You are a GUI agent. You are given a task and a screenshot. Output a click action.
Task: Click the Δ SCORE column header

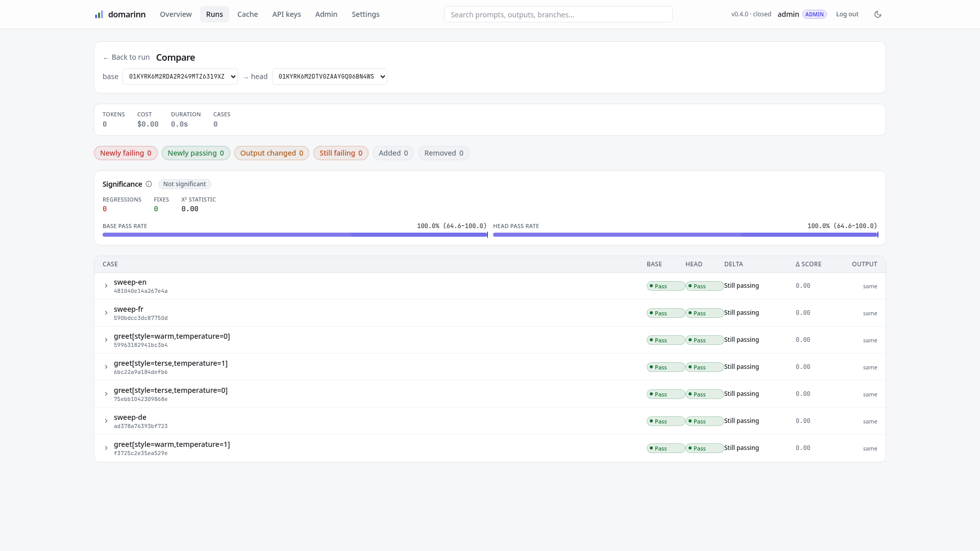point(808,264)
